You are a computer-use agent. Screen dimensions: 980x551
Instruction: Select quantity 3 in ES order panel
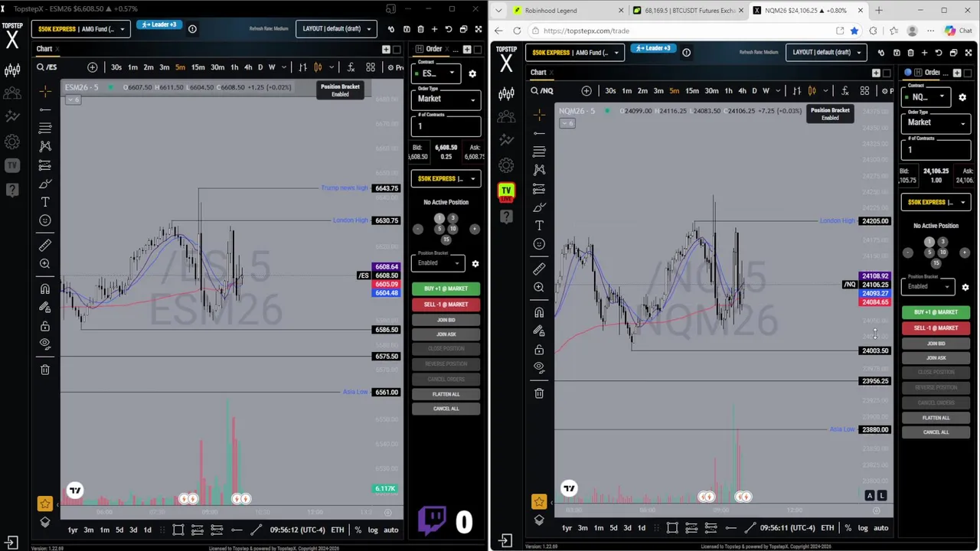tap(452, 219)
